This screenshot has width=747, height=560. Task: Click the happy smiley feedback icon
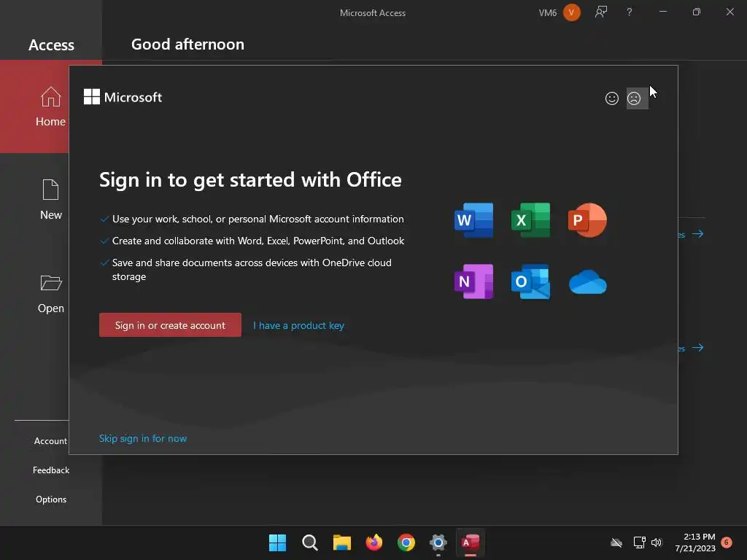612,98
